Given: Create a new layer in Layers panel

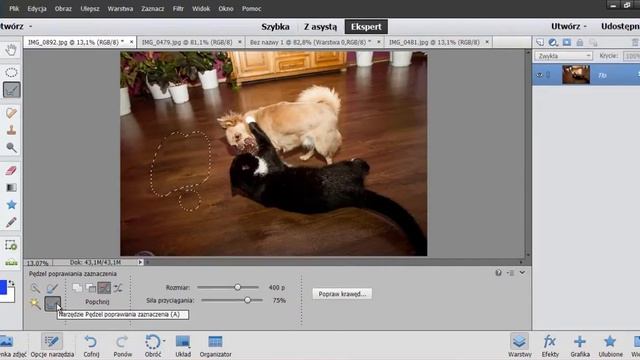Looking at the screenshot, I should (540, 42).
